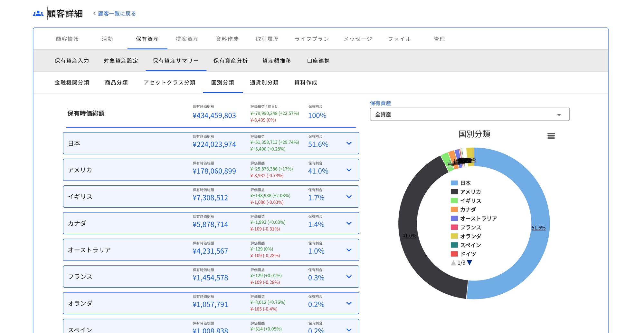This screenshot has height=333, width=644.
Task: Switch to the 資産額推移 sub-tab
Action: pos(277,61)
